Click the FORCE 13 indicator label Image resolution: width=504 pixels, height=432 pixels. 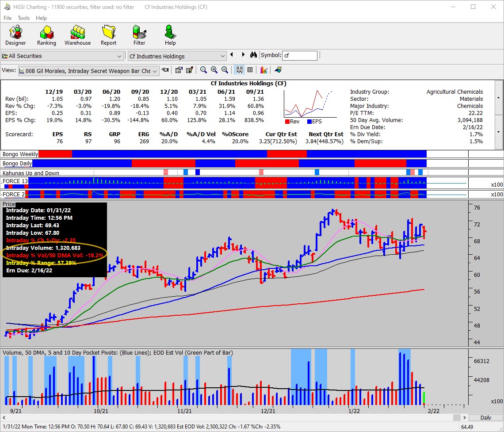(x=15, y=181)
